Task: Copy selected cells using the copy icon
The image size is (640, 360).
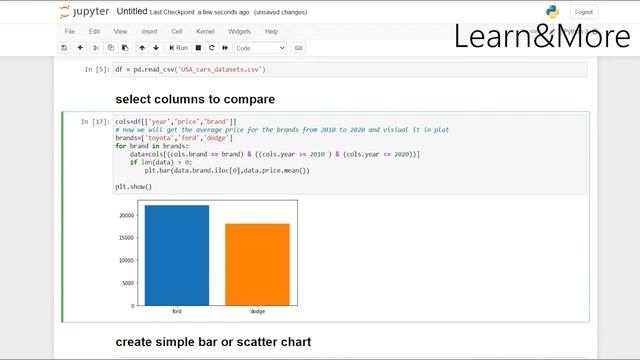Action: [x=111, y=48]
